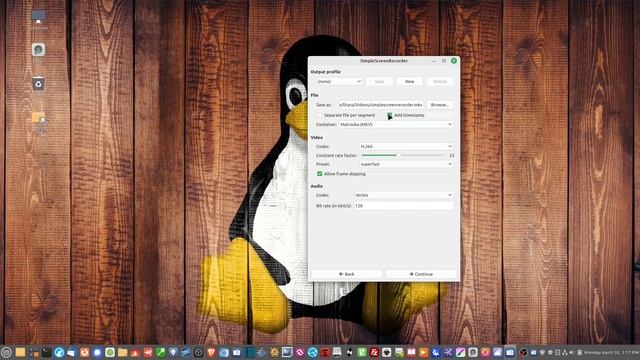Open the Audio Codec dropdown showing Vorbis
This screenshot has height=360, width=640.
click(x=404, y=195)
